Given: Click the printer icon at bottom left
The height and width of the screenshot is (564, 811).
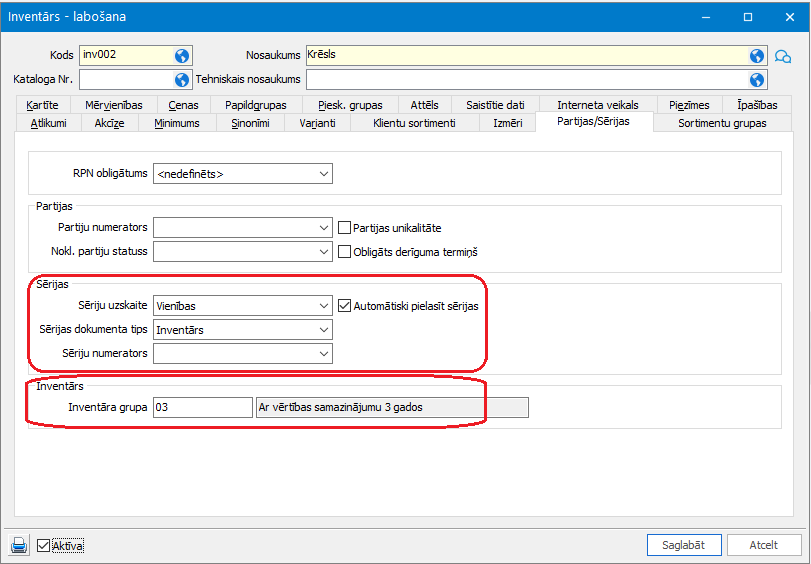Looking at the screenshot, I should pyautogui.click(x=19, y=545).
